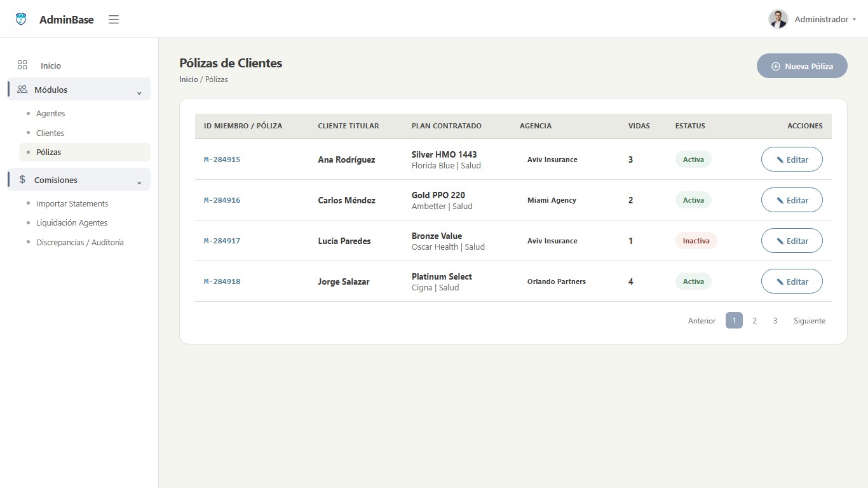
Task: Edit Jorge Salazar's policy
Action: point(792,281)
